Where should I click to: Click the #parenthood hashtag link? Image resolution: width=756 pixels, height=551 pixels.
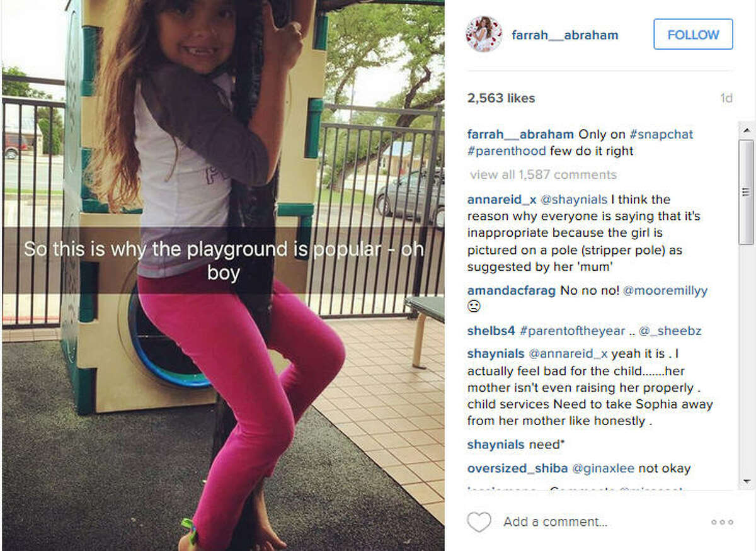507,151
